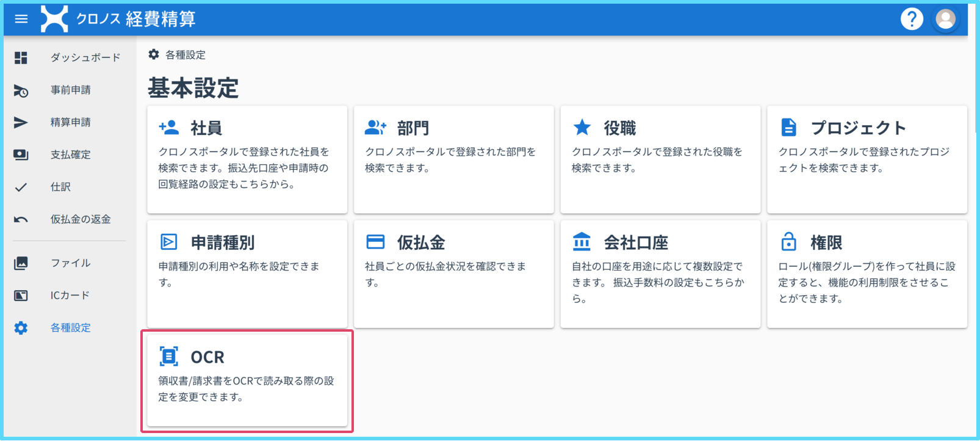
Task: Click the 権限 padlock icon
Action: coord(788,242)
